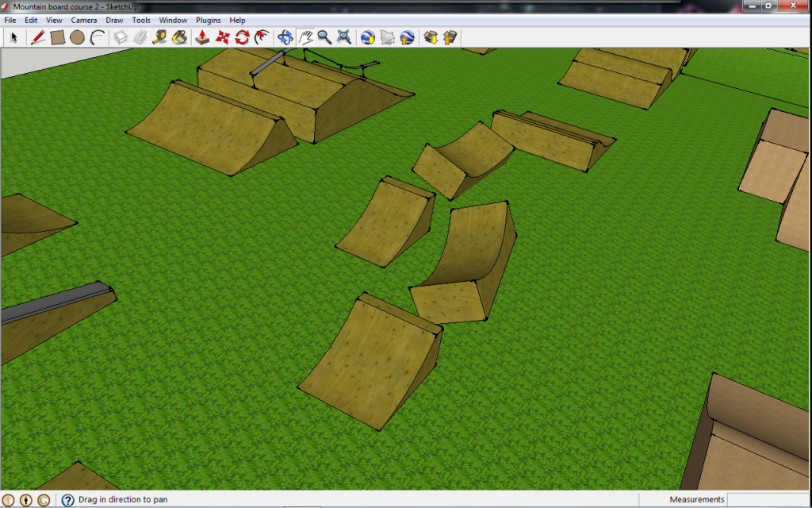
Task: Open the Plugins menu
Action: (x=209, y=20)
